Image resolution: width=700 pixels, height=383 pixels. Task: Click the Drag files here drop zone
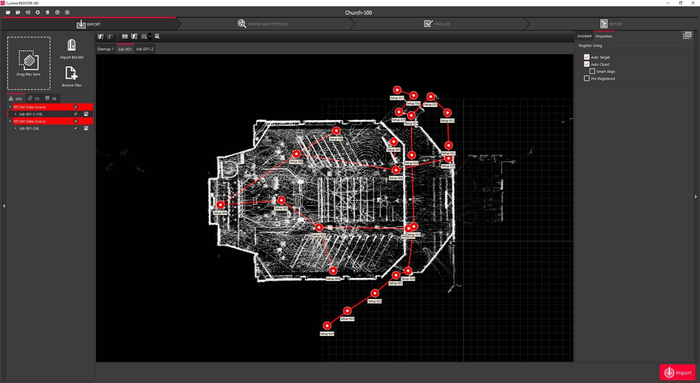[x=29, y=63]
